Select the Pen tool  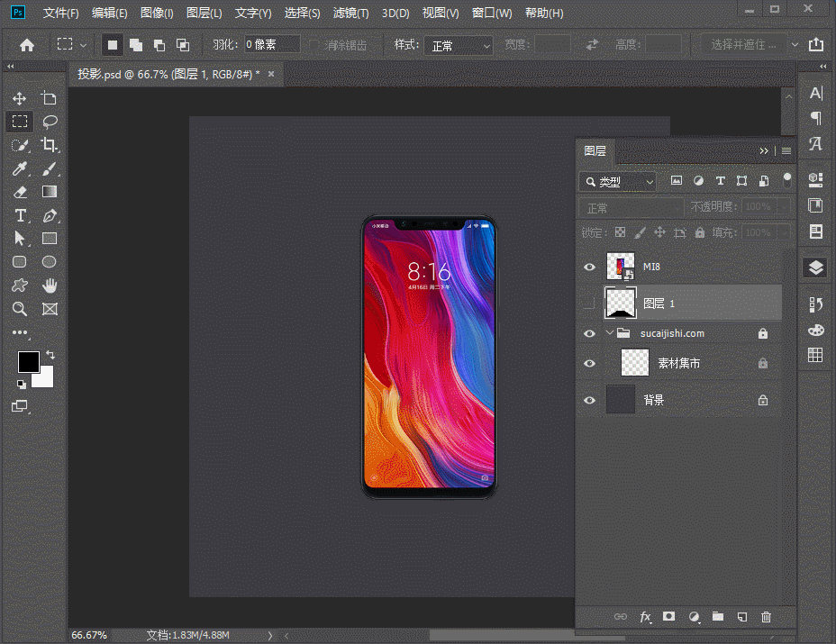pos(50,215)
